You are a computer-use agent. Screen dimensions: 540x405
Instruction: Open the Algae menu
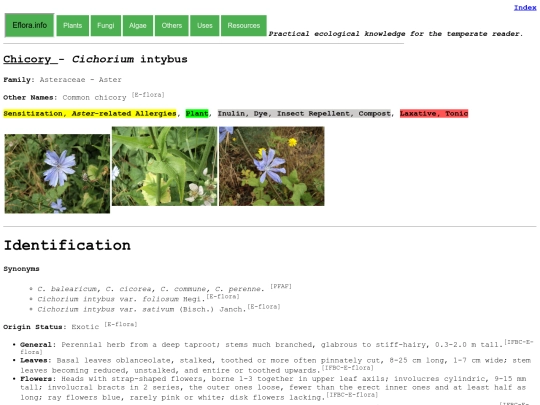(138, 25)
